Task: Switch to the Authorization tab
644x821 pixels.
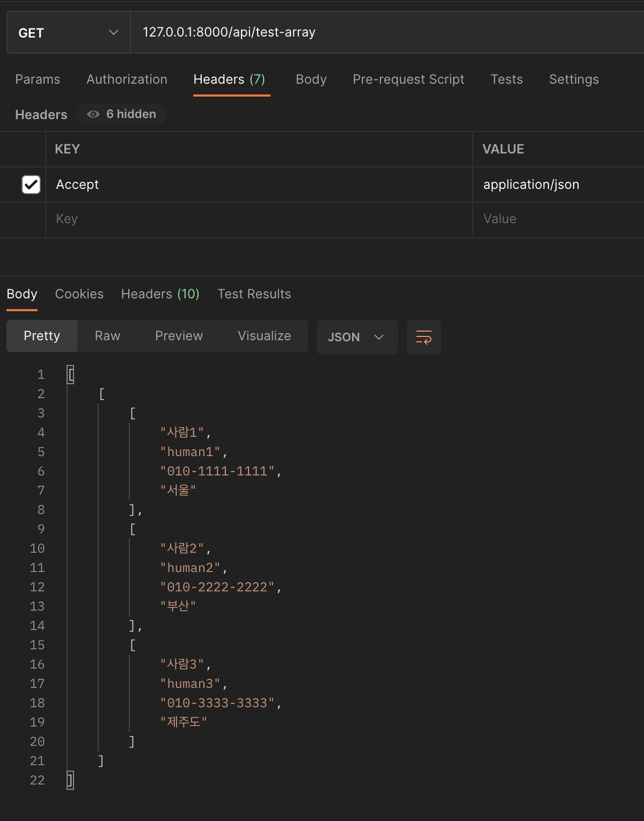Action: point(127,79)
